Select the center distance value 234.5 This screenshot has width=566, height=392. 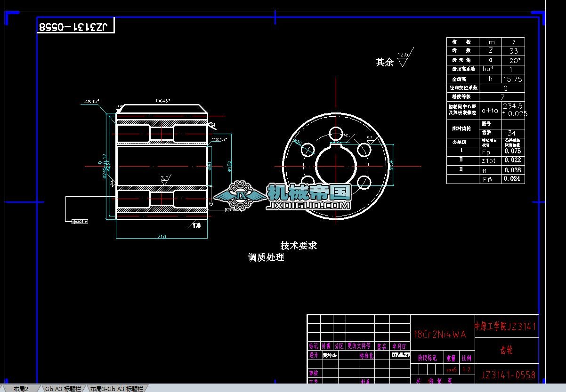coord(513,106)
